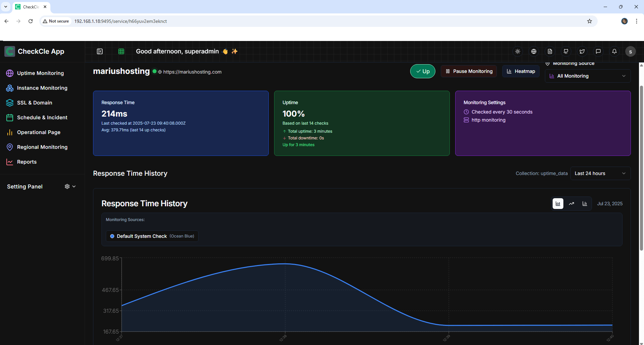The height and width of the screenshot is (345, 644).
Task: Click the Ocean Blue color dot
Action: coord(112,236)
